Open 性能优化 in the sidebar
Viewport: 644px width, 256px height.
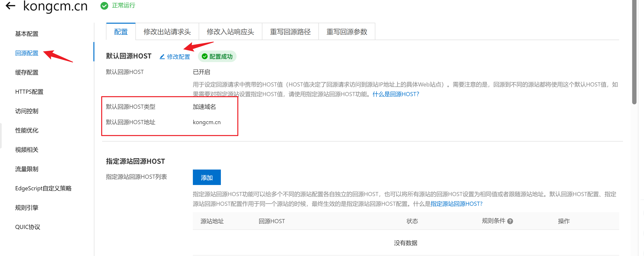pos(27,130)
